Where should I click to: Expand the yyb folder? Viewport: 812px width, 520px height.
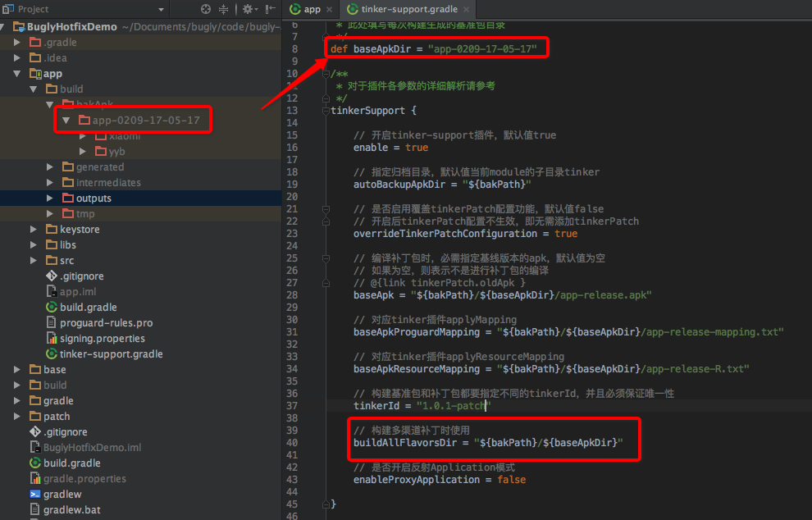82,151
